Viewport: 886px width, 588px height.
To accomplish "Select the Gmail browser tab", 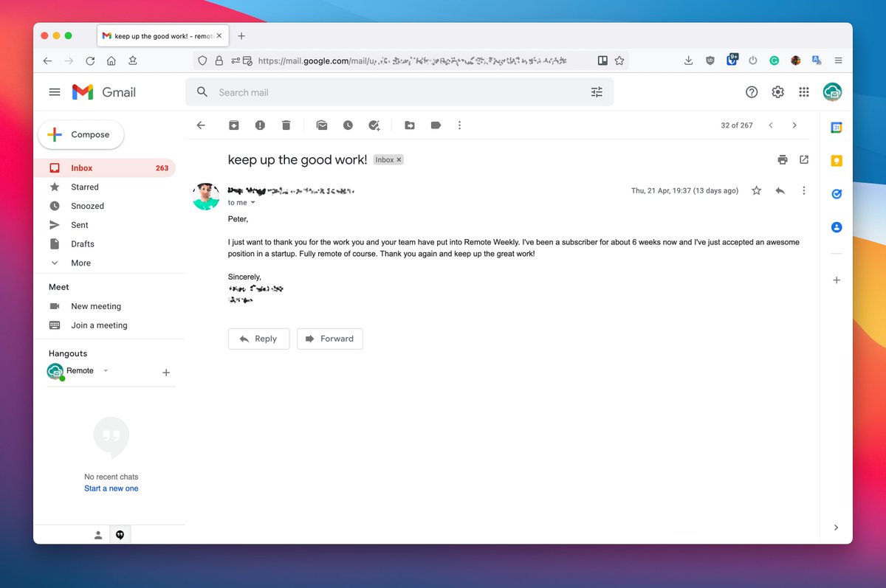I will tap(164, 36).
